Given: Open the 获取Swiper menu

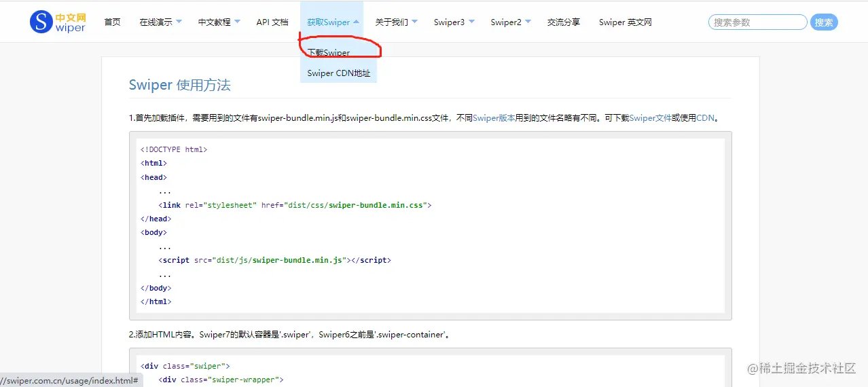Looking at the screenshot, I should pos(328,22).
